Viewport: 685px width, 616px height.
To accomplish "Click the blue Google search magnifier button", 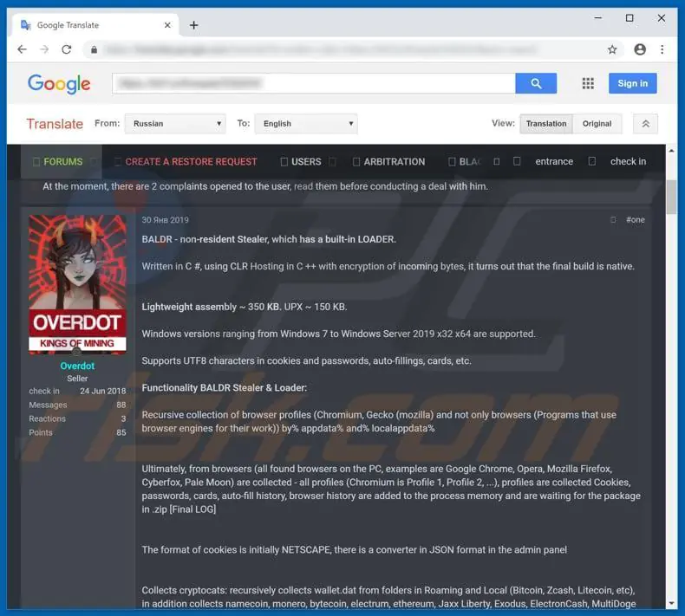I will (x=536, y=83).
